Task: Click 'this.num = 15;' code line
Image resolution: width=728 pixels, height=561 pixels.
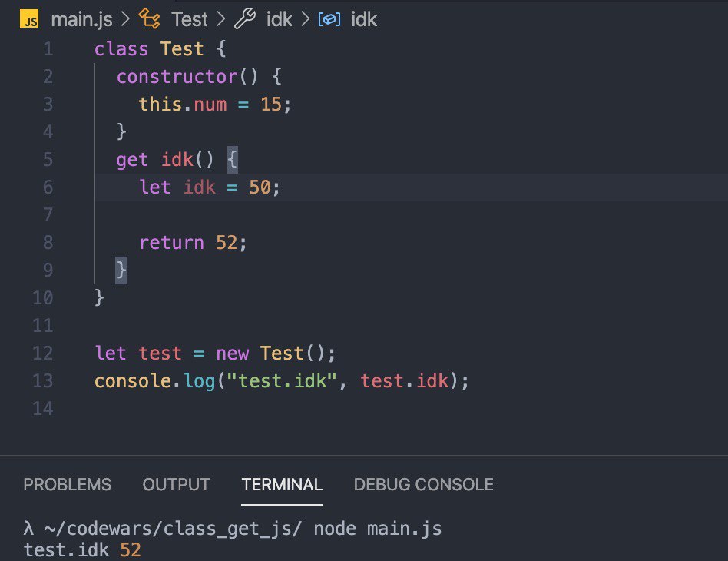Action: pyautogui.click(x=215, y=104)
